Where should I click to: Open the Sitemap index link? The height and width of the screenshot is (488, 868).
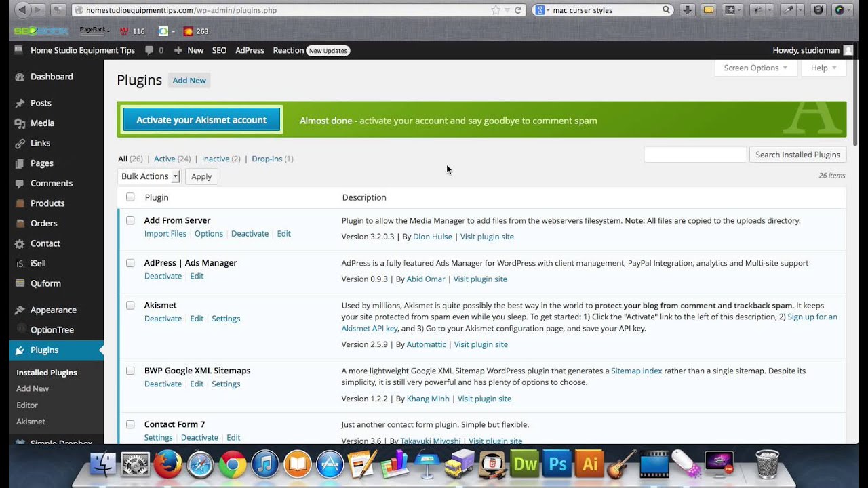pyautogui.click(x=637, y=371)
